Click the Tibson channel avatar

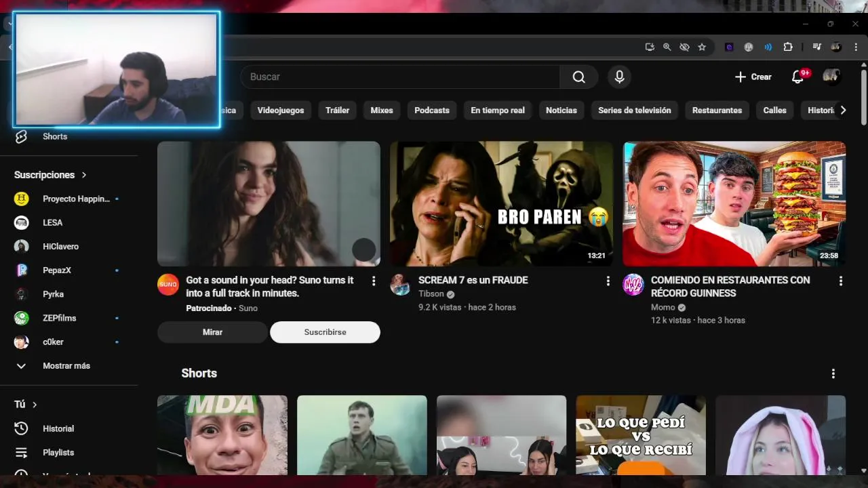(x=400, y=285)
